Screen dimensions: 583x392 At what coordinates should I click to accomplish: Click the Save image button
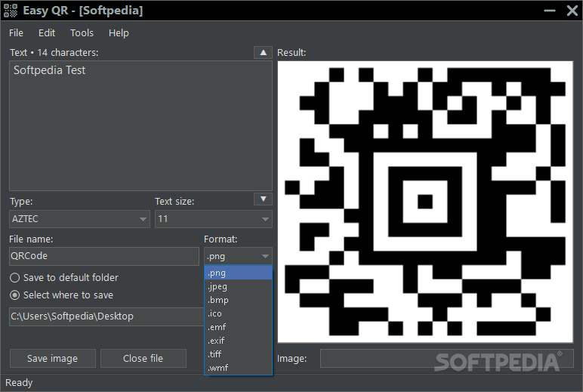tap(52, 359)
